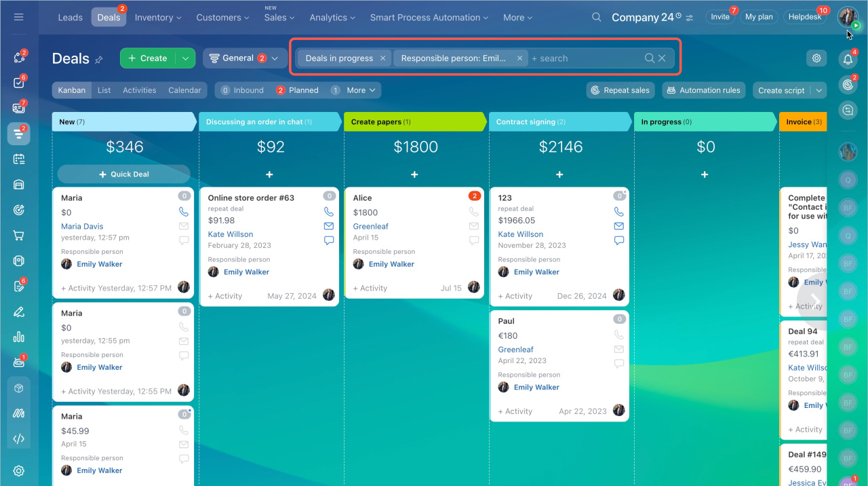Open sidebar settings gear at bottom

pyautogui.click(x=18, y=470)
